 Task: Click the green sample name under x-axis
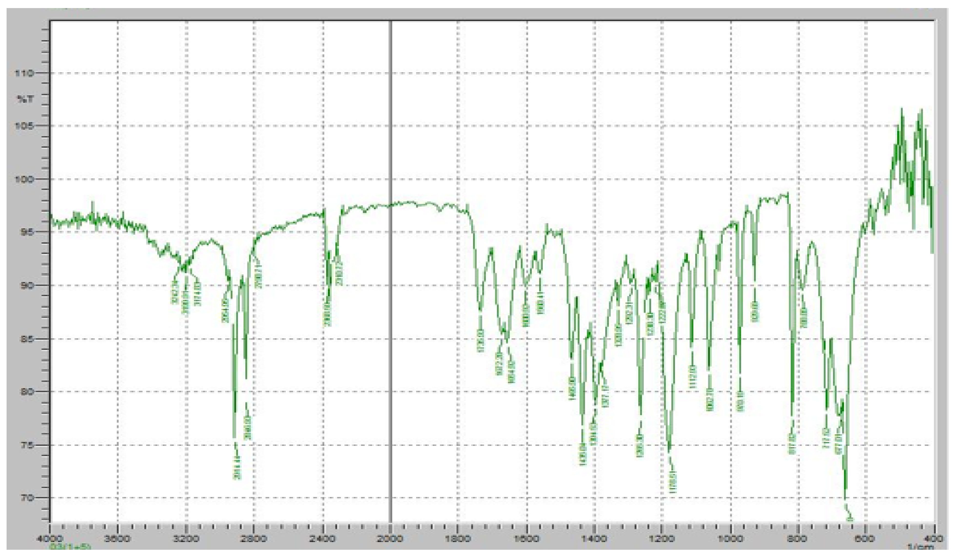[70, 547]
